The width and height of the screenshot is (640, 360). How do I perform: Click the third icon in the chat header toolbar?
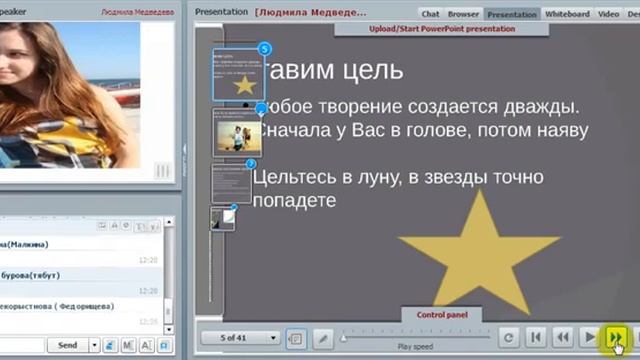click(x=127, y=225)
